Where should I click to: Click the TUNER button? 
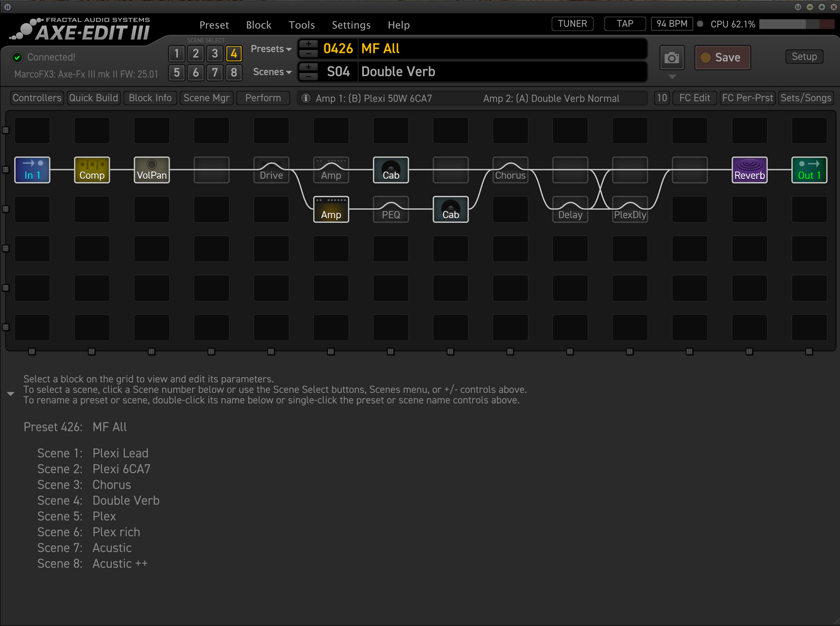click(x=573, y=24)
